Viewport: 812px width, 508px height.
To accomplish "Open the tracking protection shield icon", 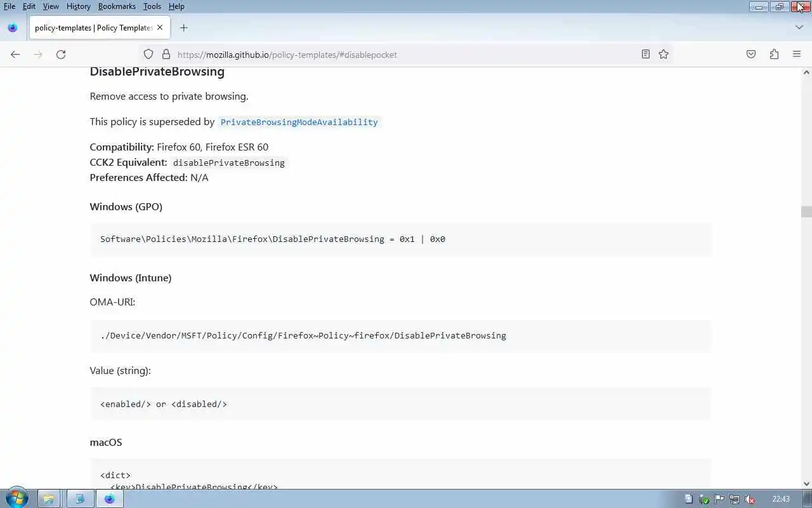I will tap(148, 55).
